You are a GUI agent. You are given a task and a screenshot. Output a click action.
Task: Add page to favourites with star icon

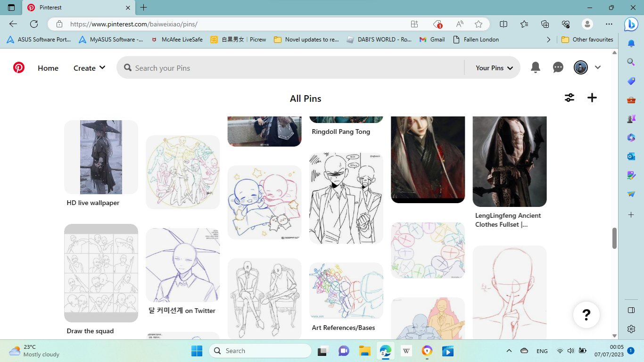pyautogui.click(x=479, y=24)
